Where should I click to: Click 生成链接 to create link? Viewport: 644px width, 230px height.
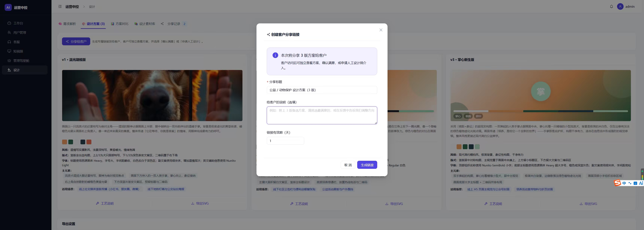coord(367,165)
